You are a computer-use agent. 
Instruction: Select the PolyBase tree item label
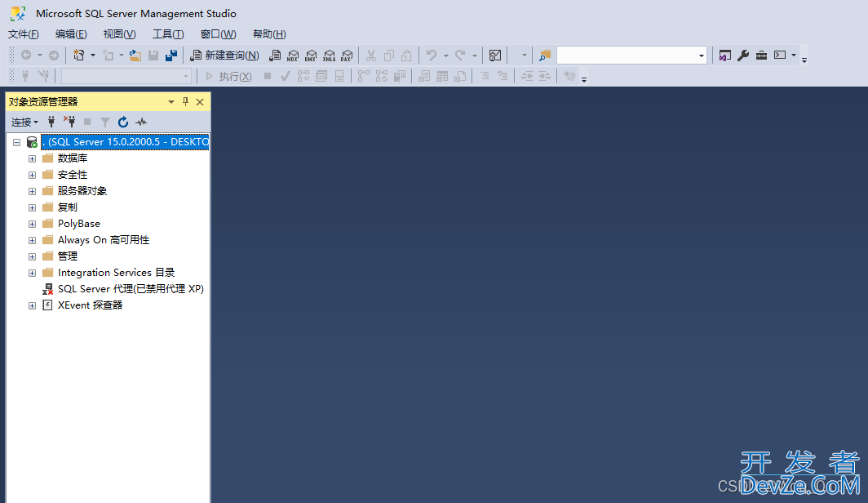(79, 224)
